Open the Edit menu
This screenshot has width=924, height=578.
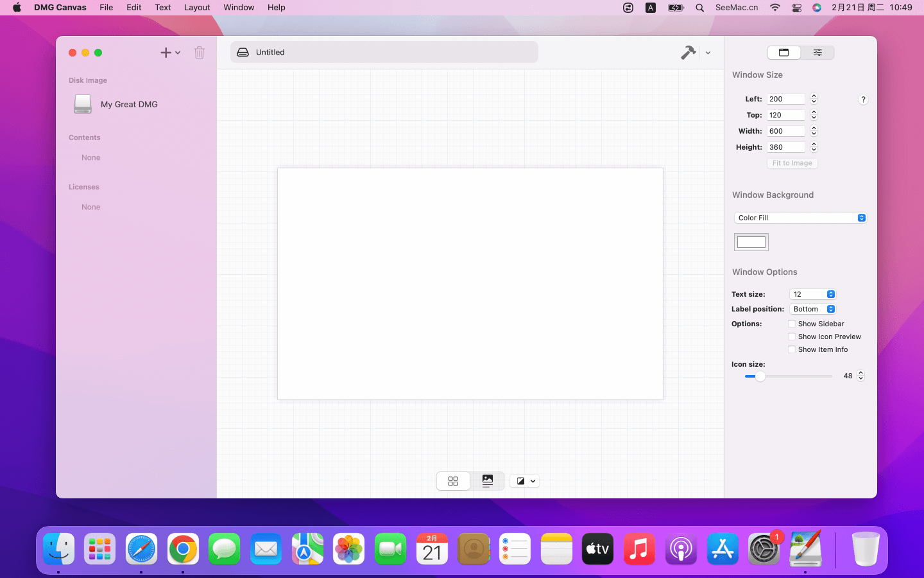point(134,8)
